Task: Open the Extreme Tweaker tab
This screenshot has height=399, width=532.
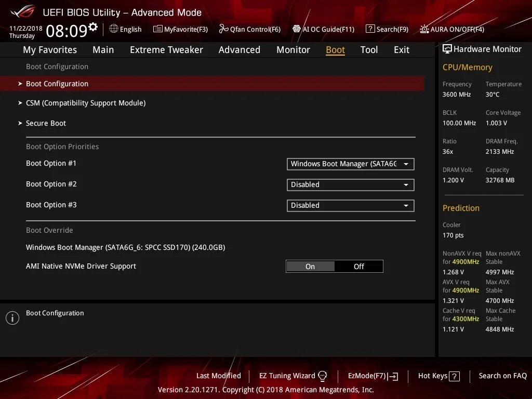Action: click(x=166, y=50)
